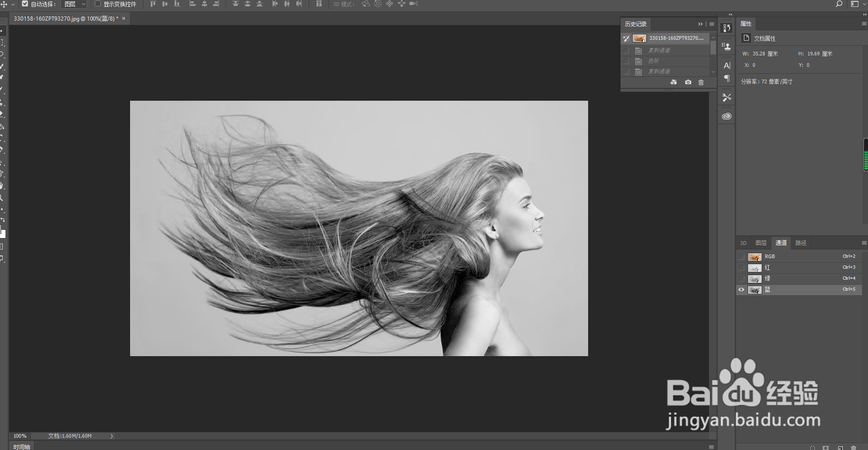Create new document from current history state

673,82
